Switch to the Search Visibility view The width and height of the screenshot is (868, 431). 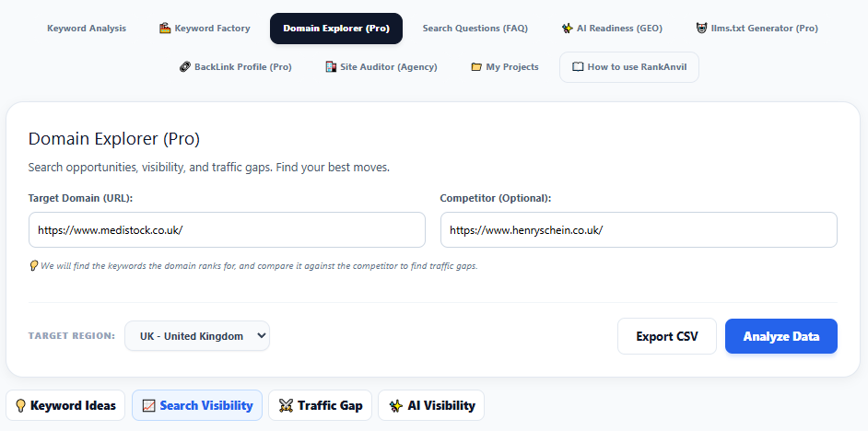[197, 405]
